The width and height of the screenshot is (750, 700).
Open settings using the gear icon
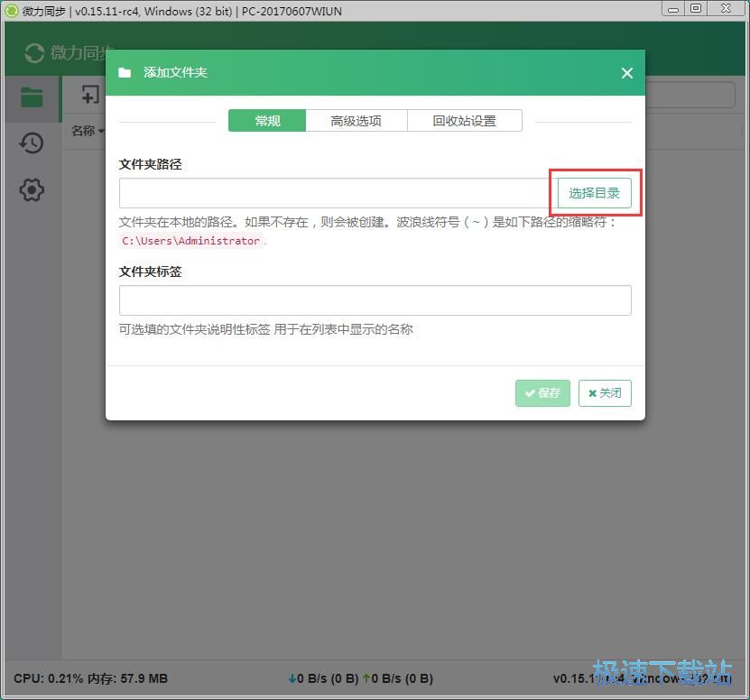tap(31, 190)
